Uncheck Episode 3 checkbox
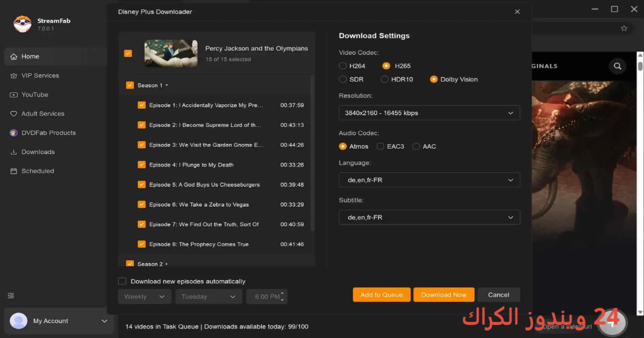The height and width of the screenshot is (338, 644). point(142,144)
